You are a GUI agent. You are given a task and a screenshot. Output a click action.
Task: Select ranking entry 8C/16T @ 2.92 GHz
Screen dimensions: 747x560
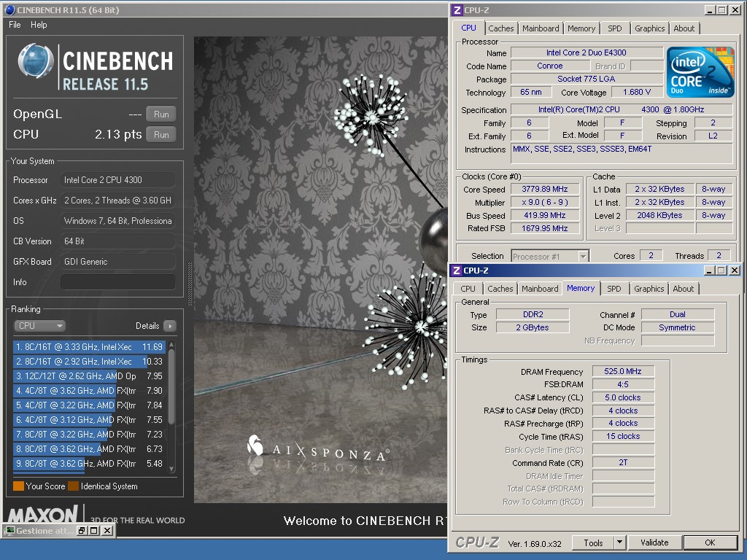click(x=89, y=362)
